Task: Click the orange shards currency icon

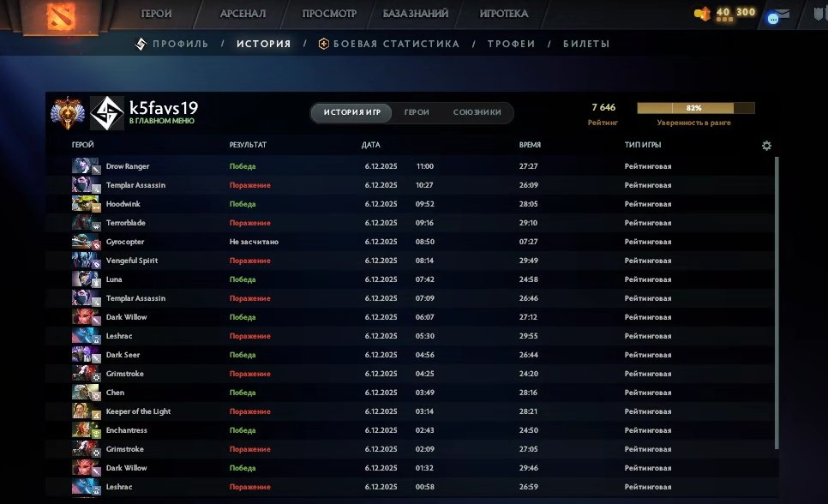Action: click(703, 14)
